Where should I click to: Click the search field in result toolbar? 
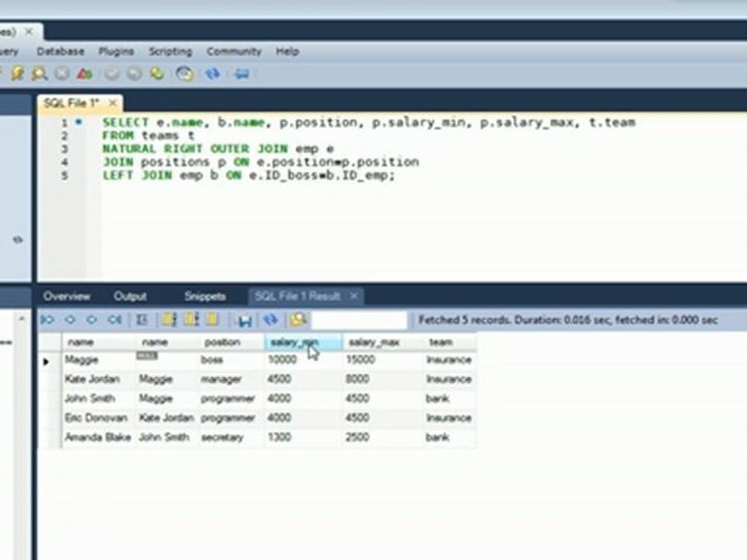tap(359, 320)
